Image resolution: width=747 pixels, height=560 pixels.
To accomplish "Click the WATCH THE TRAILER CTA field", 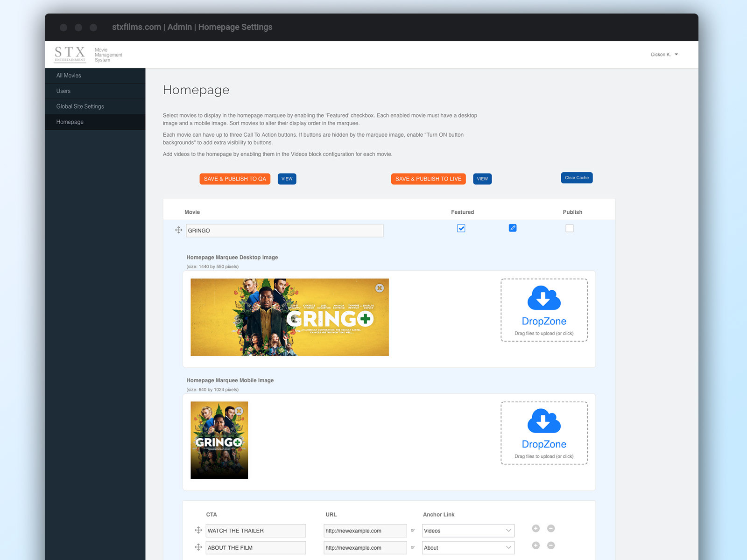I will (x=256, y=531).
